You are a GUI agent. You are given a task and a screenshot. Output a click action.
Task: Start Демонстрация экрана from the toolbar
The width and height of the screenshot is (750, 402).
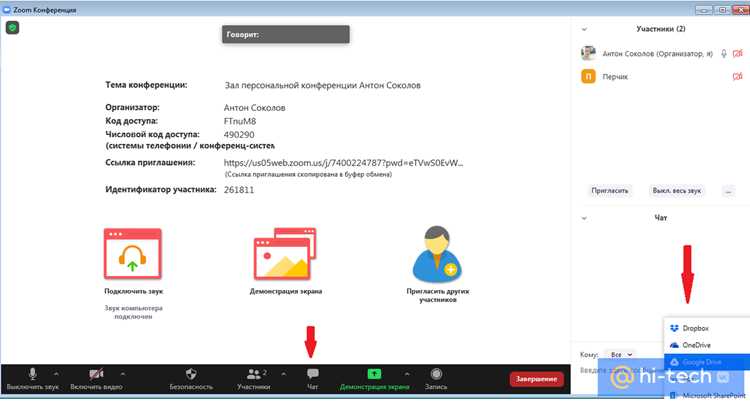(375, 374)
